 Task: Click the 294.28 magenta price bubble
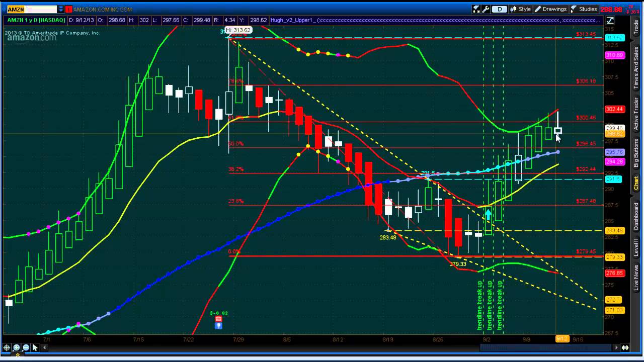tap(615, 162)
